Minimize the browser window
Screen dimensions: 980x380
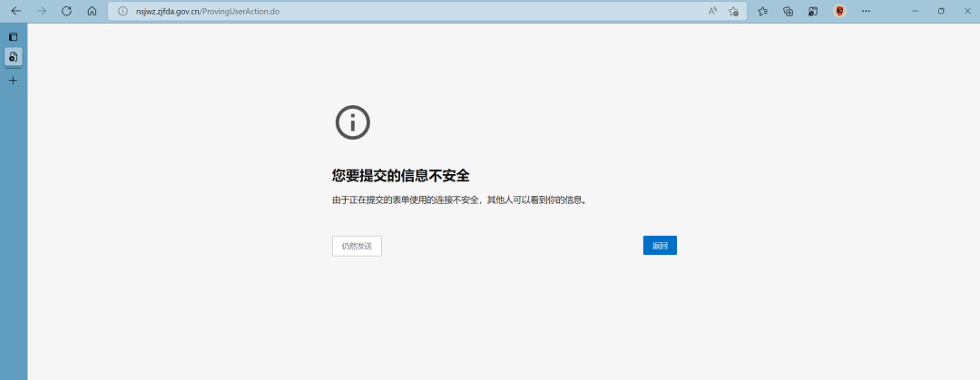pos(914,11)
